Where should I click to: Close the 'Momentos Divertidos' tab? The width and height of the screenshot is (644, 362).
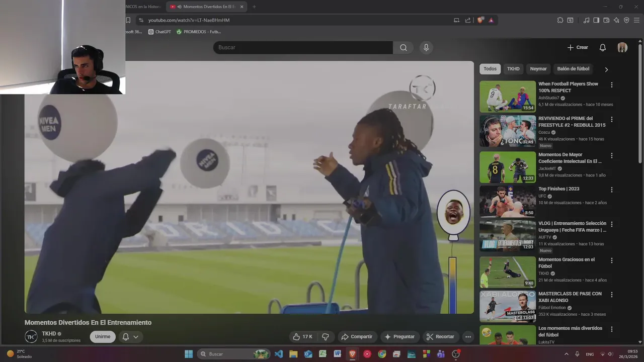242,7
